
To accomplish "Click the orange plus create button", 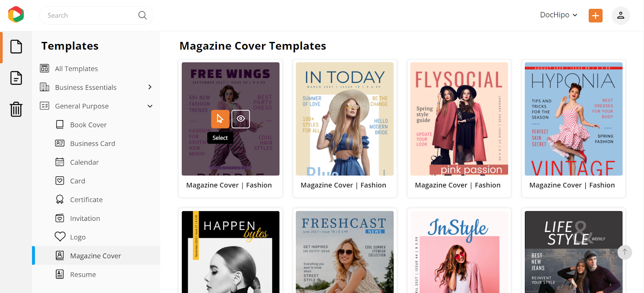I will coord(595,16).
